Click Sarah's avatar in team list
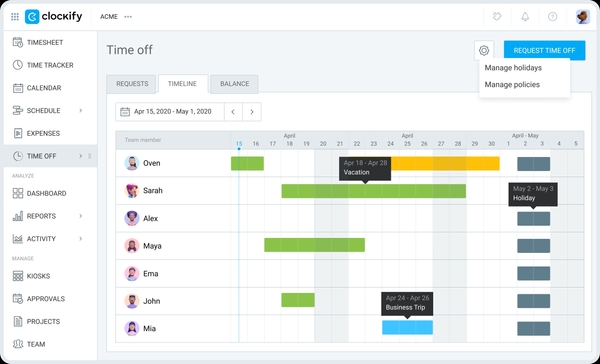The image size is (600, 364). 132,191
